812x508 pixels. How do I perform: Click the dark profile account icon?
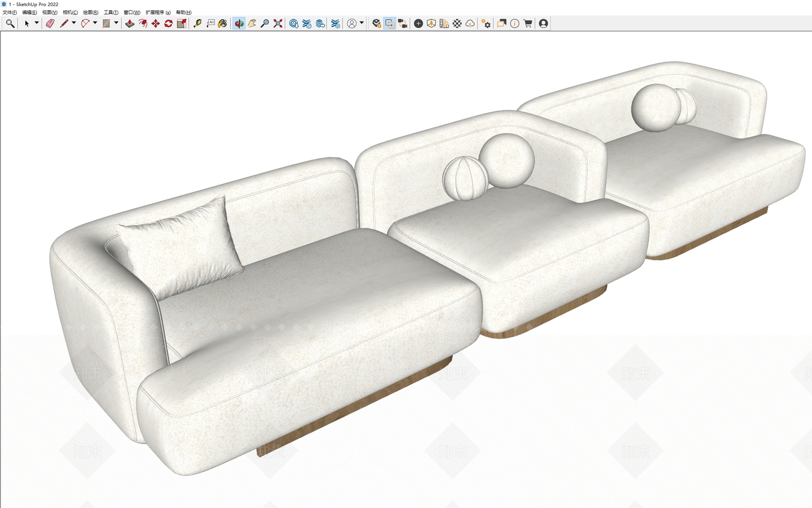click(544, 23)
